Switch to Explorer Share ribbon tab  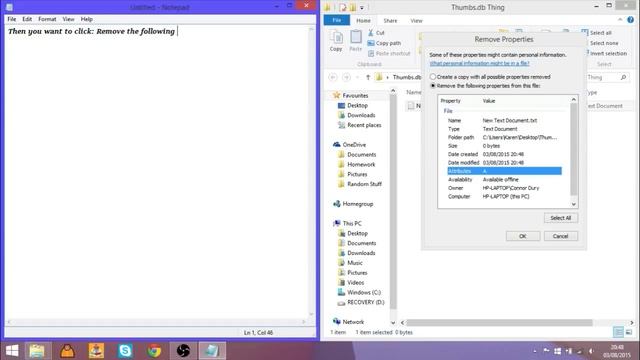coord(390,20)
